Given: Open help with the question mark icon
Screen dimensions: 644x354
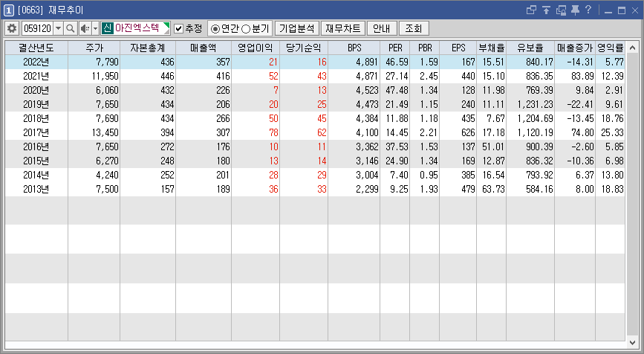Looking at the screenshot, I should point(588,10).
